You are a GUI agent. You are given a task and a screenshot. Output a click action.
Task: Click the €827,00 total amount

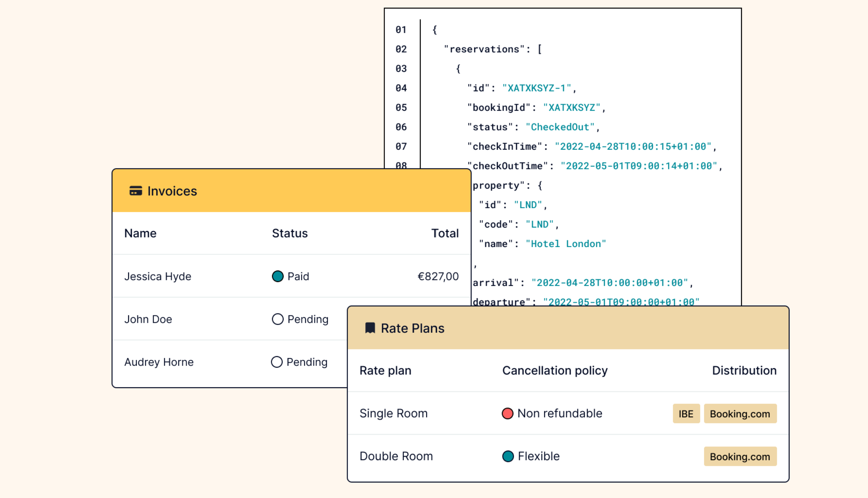438,276
